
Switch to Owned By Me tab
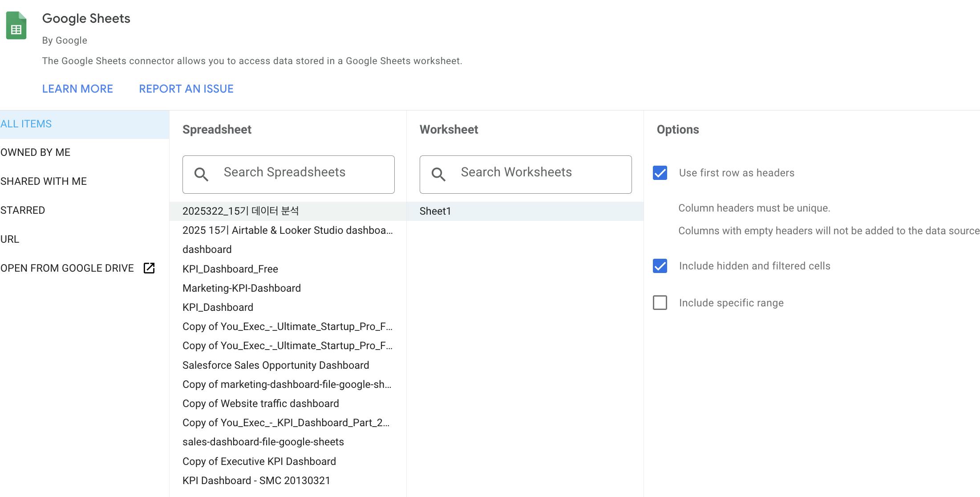click(x=36, y=152)
